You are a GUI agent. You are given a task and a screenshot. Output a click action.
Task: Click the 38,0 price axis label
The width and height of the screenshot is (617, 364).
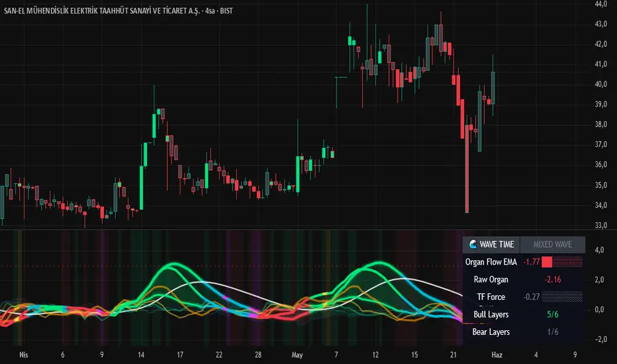[x=601, y=124]
